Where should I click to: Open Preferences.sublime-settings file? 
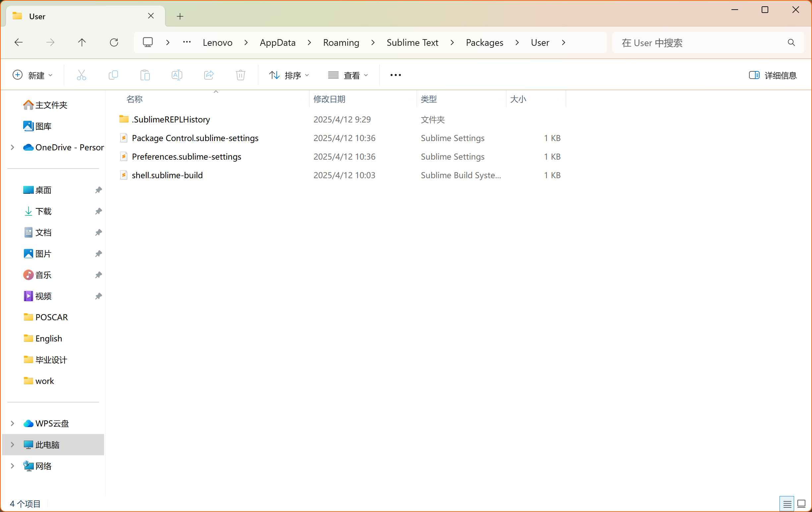tap(186, 157)
